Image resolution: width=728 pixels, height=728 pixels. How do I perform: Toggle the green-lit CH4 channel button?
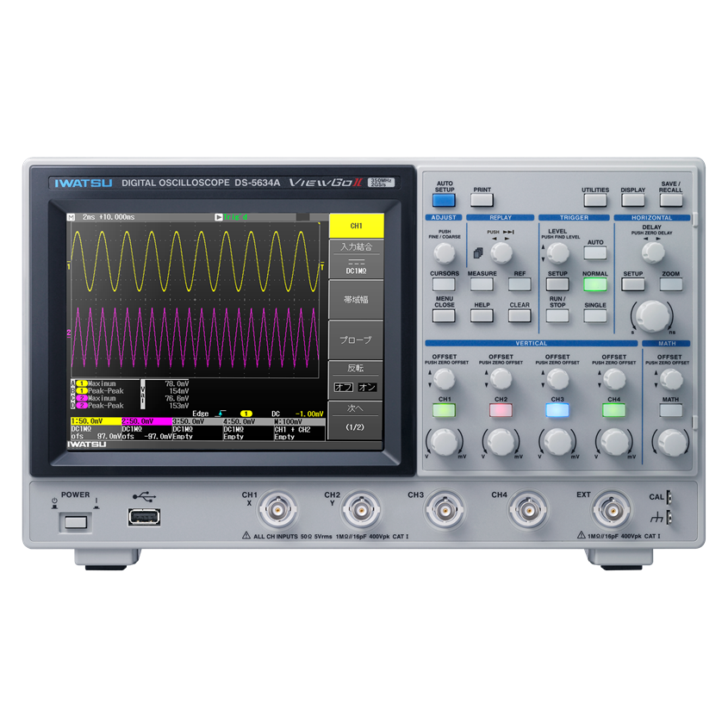pos(613,410)
